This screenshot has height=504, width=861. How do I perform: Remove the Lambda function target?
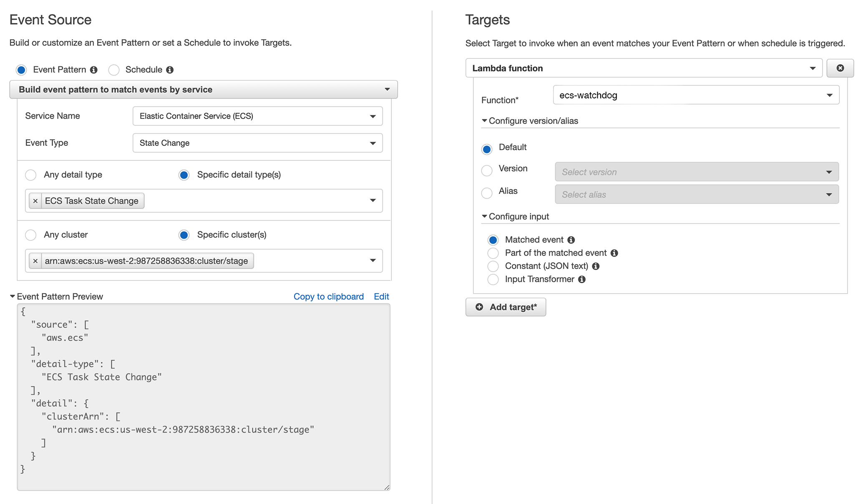point(840,68)
